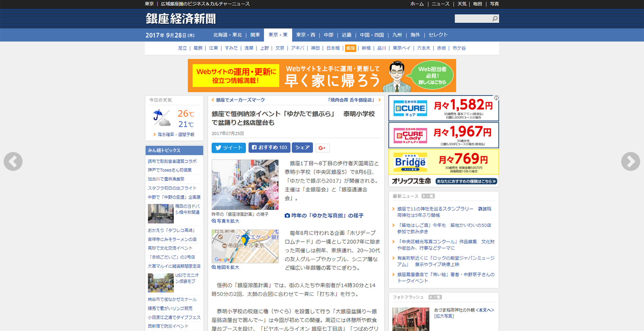Open topic スタフラ初日の出フライト
The height and width of the screenshot is (331, 644).
point(172,188)
